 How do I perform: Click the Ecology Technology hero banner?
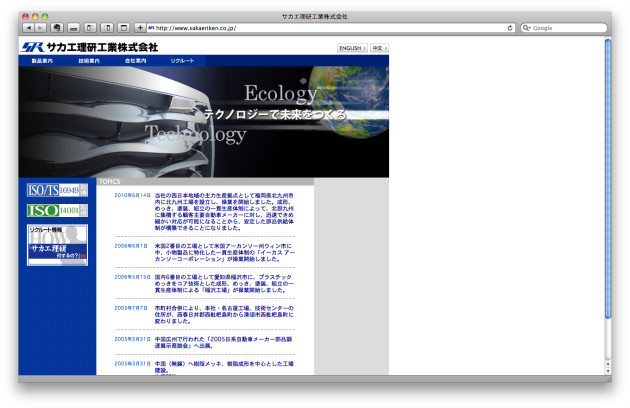click(x=204, y=122)
